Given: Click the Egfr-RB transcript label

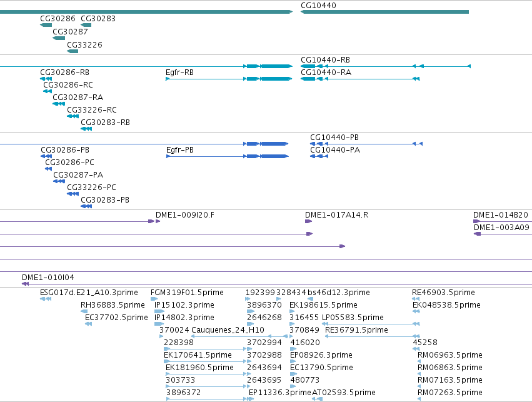Looking at the screenshot, I should coord(179,73).
